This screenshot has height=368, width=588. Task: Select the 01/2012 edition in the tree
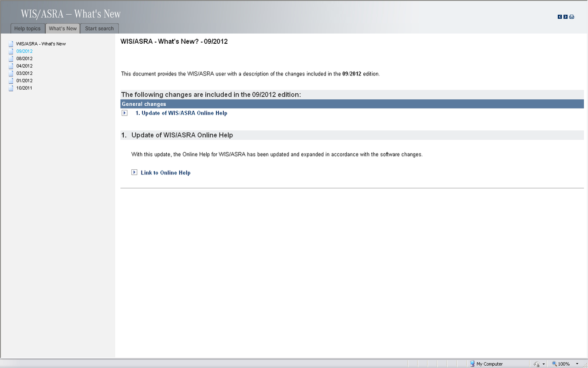(x=24, y=80)
